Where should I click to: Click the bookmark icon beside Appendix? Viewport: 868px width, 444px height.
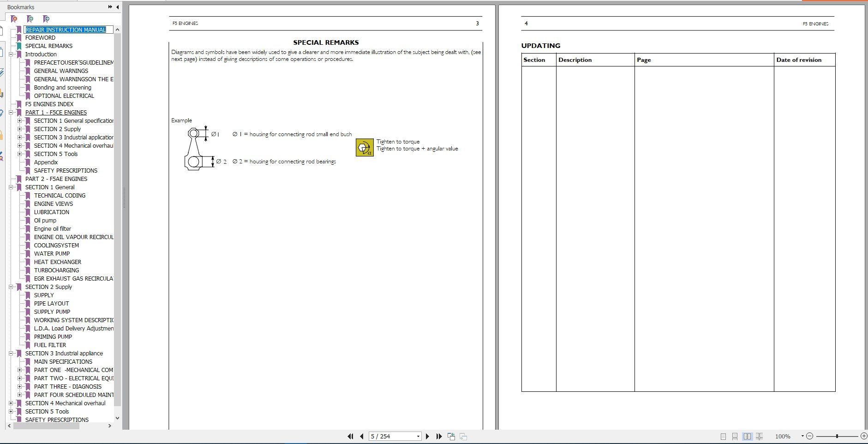(x=28, y=162)
